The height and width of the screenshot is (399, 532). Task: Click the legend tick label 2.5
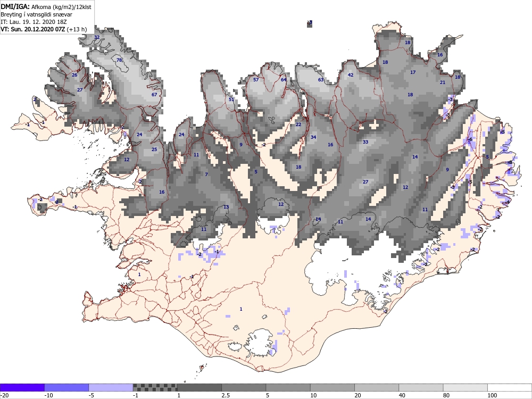pos(225,395)
